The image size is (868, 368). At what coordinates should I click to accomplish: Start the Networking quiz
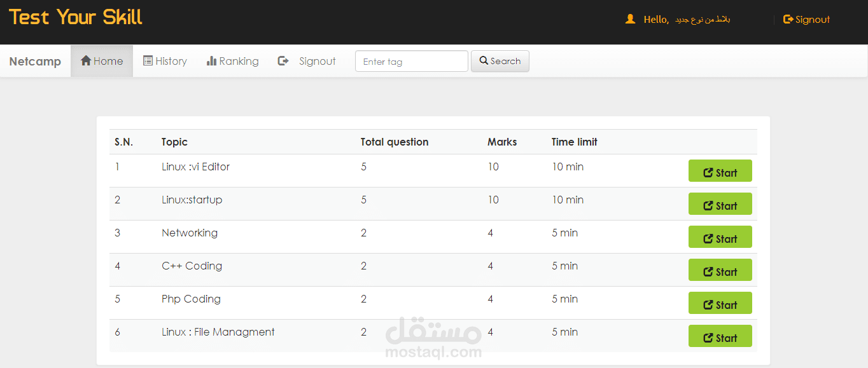720,237
